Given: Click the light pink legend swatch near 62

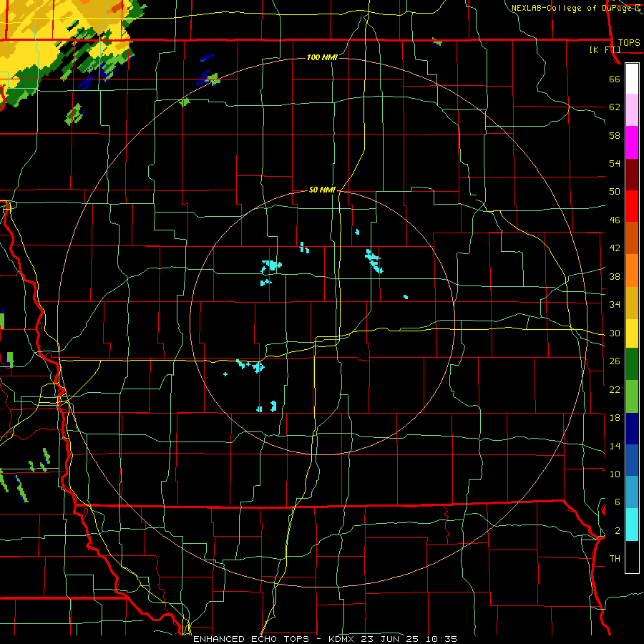Looking at the screenshot, I should [632, 110].
